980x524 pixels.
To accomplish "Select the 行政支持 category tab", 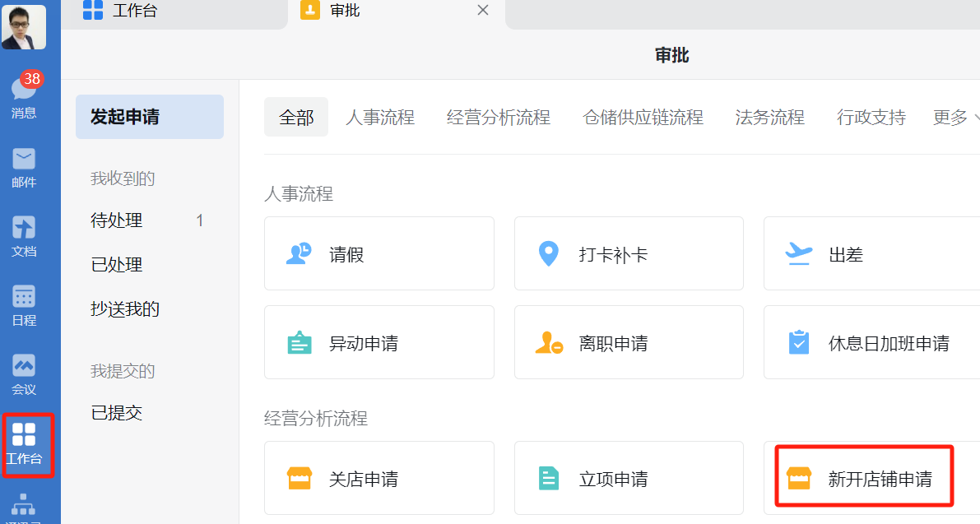I will point(871,117).
